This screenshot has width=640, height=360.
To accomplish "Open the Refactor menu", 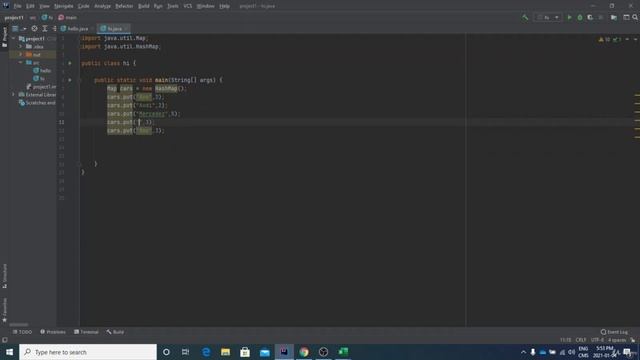I will point(124,6).
